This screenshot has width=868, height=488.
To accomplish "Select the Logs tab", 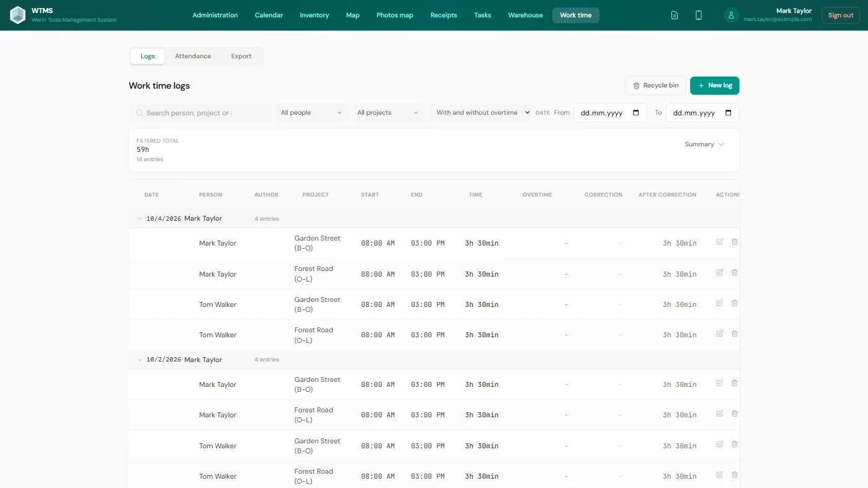I will tap(148, 56).
